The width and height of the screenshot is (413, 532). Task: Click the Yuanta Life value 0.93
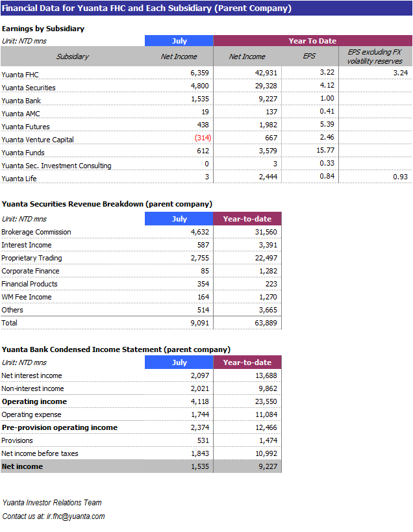401,177
